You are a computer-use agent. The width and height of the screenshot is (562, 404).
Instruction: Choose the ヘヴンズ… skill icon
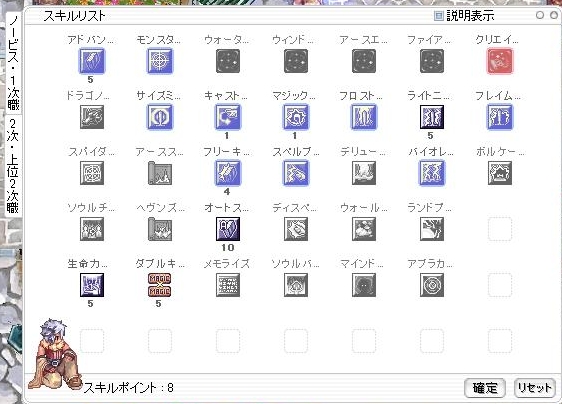click(x=160, y=229)
